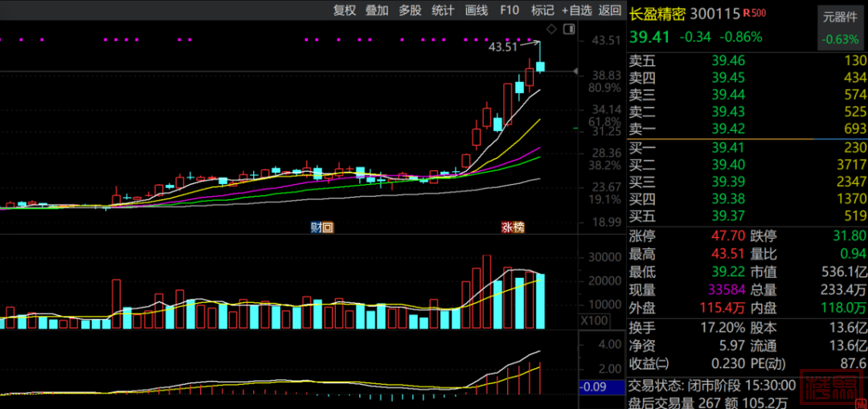
Task: Click the price-axis triangle marker at 38.83
Action: pyautogui.click(x=575, y=72)
